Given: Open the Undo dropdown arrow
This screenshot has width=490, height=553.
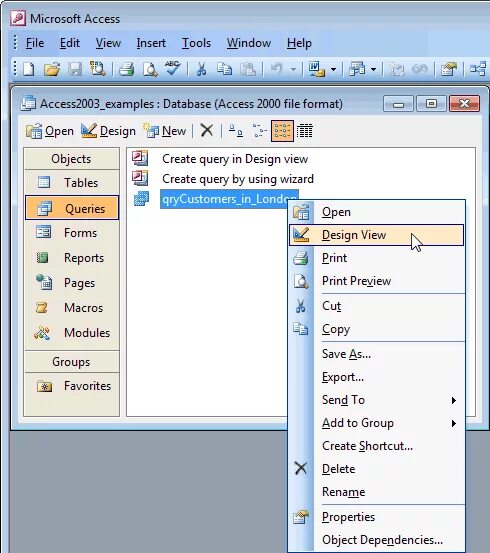Looking at the screenshot, I should 293,69.
